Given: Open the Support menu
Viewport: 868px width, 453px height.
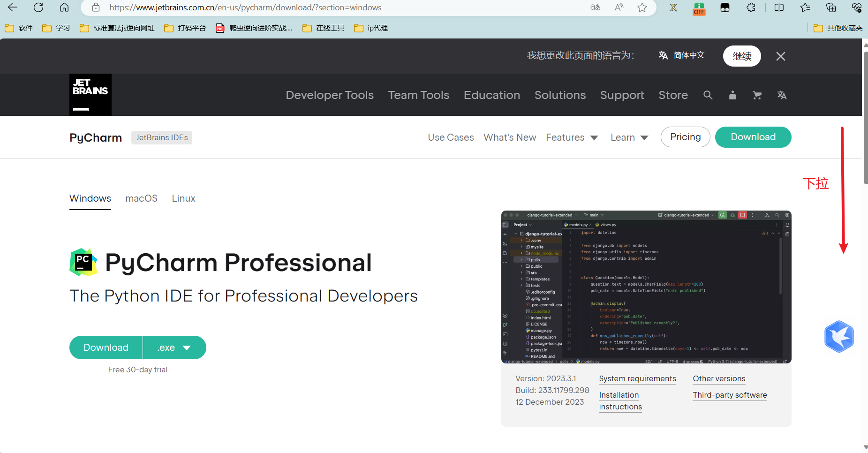Looking at the screenshot, I should click(622, 95).
